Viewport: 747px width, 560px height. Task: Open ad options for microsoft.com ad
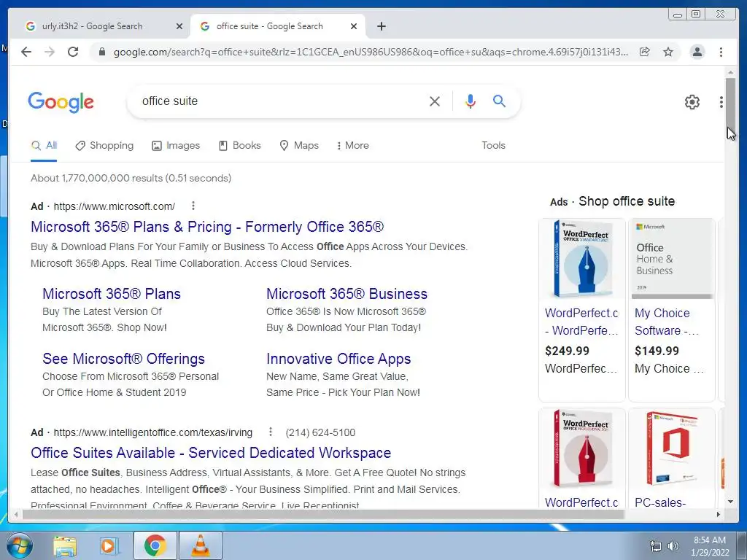193,206
